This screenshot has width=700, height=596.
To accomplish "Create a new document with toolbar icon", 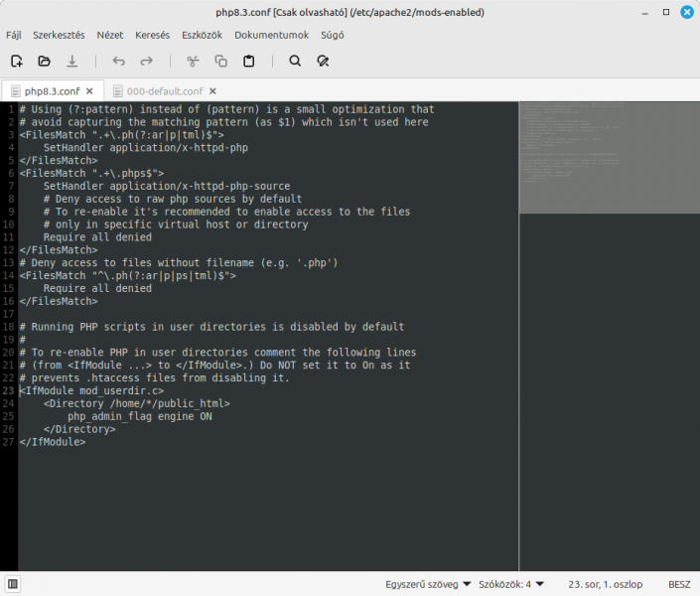I will (x=17, y=61).
